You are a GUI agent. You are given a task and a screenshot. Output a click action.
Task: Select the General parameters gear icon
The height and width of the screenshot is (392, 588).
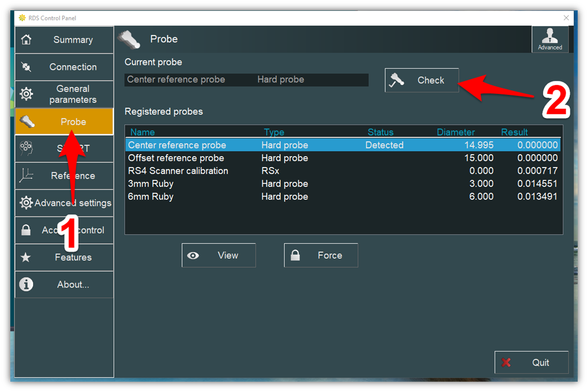pos(26,94)
